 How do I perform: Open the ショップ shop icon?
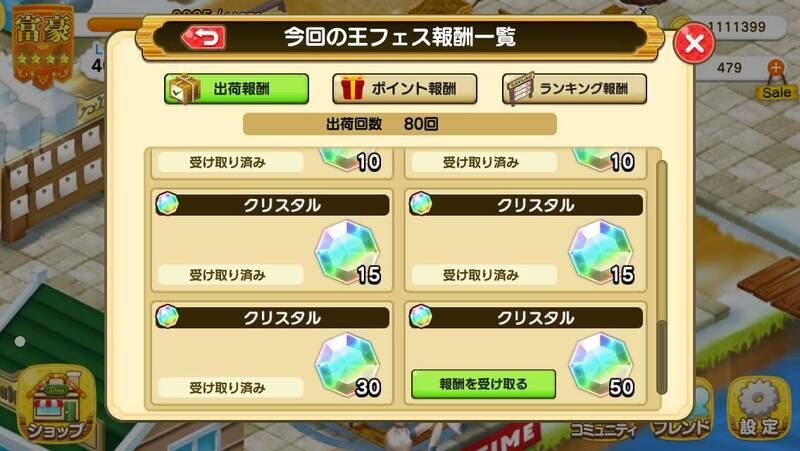click(x=56, y=404)
